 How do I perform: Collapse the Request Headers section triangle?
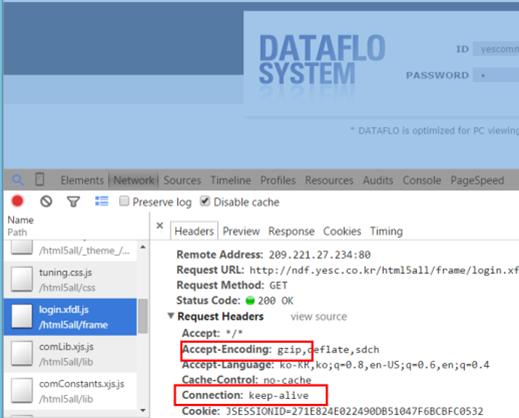171,315
